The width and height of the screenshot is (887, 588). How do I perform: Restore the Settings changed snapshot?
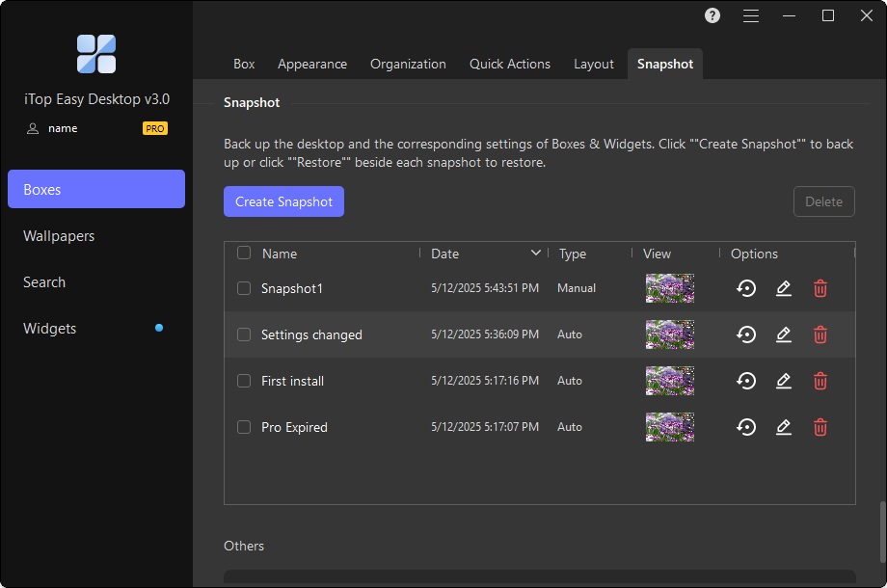tap(746, 334)
